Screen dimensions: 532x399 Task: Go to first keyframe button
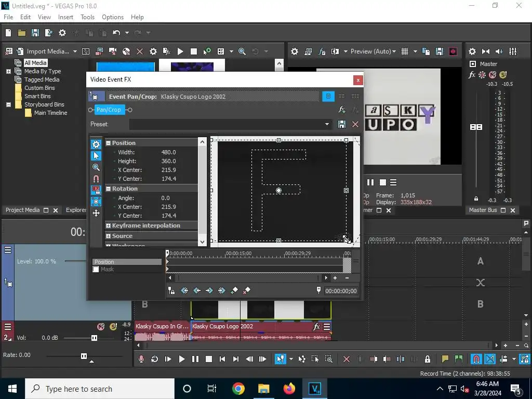[x=184, y=290]
